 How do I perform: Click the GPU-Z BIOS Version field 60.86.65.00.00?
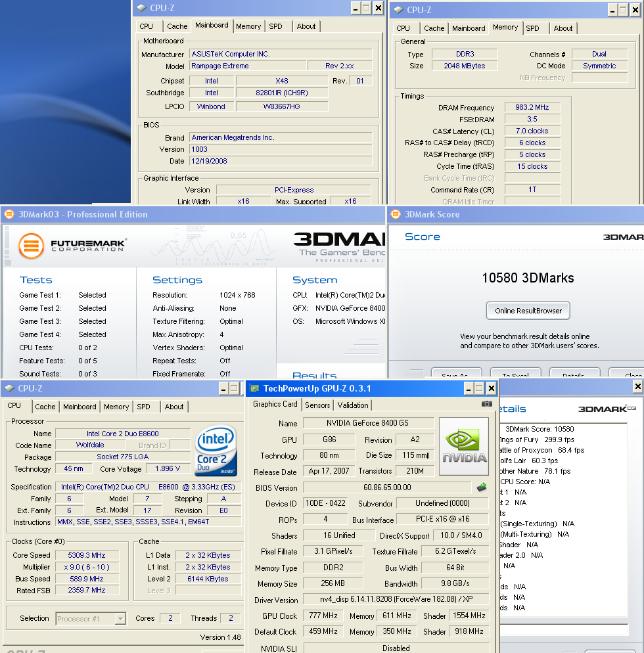(387, 487)
